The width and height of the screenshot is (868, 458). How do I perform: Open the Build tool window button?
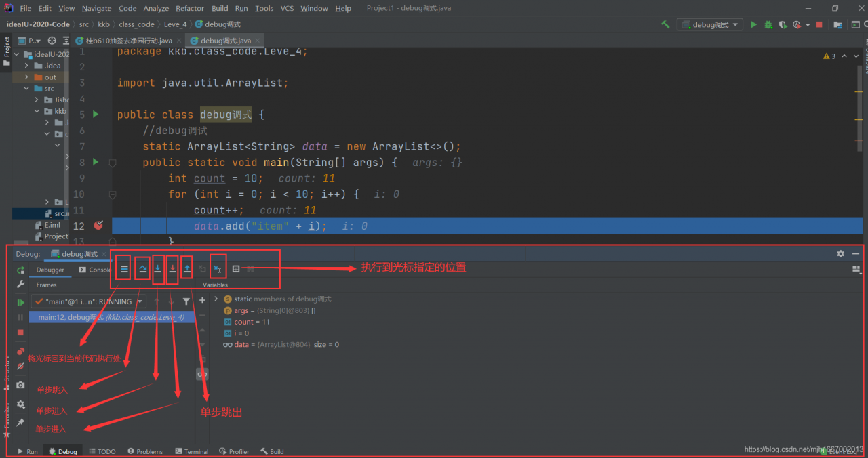pos(272,451)
